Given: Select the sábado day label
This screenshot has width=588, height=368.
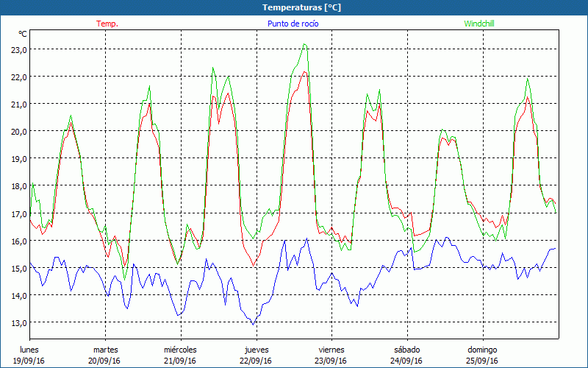Looking at the screenshot, I should coord(406,350).
